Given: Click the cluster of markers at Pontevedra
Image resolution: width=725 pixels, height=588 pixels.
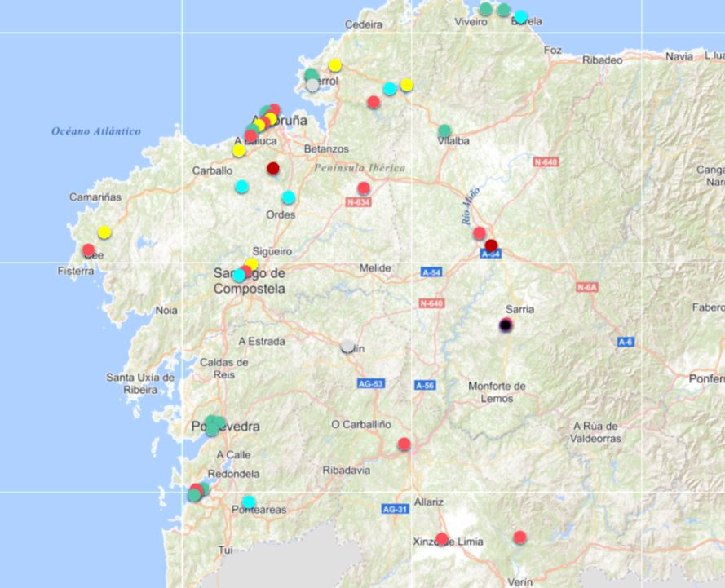Looking at the screenshot, I should click(x=213, y=425).
